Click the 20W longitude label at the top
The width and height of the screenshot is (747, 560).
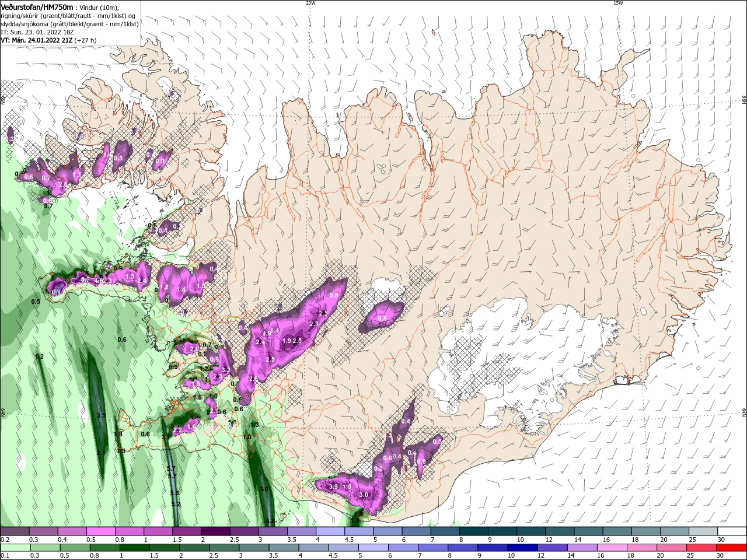310,2
